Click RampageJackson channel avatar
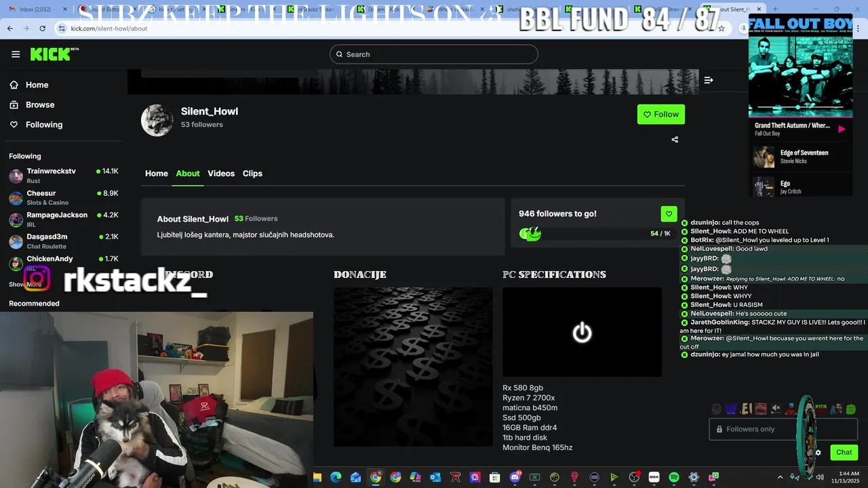 coord(16,220)
